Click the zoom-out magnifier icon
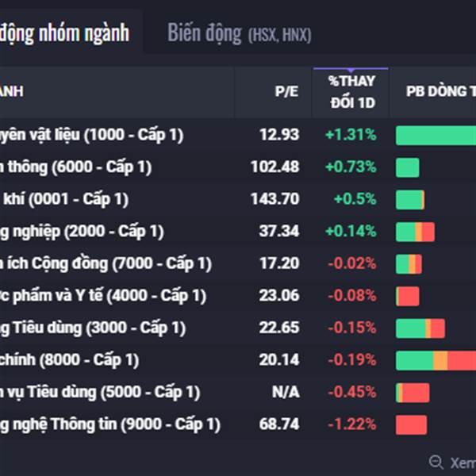The height and width of the screenshot is (476, 476). (436, 462)
